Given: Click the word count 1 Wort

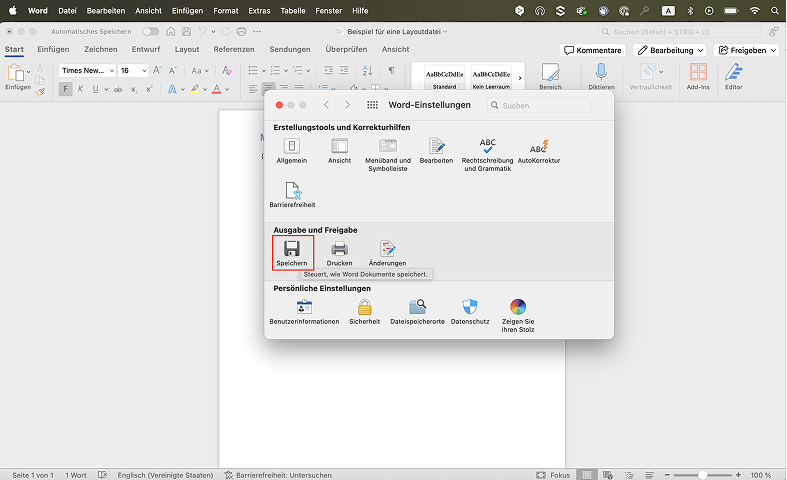Looking at the screenshot, I should click(76, 475).
